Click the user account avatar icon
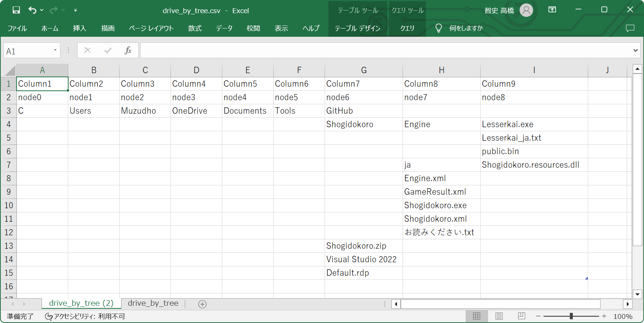 pyautogui.click(x=526, y=10)
